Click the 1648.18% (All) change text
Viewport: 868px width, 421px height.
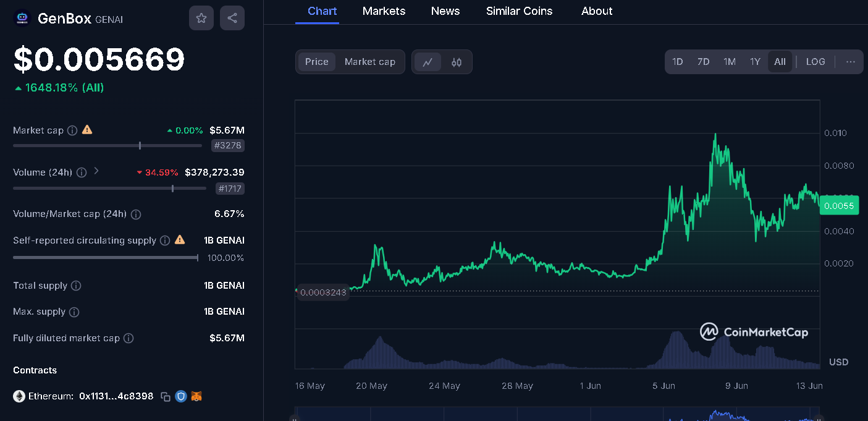tap(64, 88)
